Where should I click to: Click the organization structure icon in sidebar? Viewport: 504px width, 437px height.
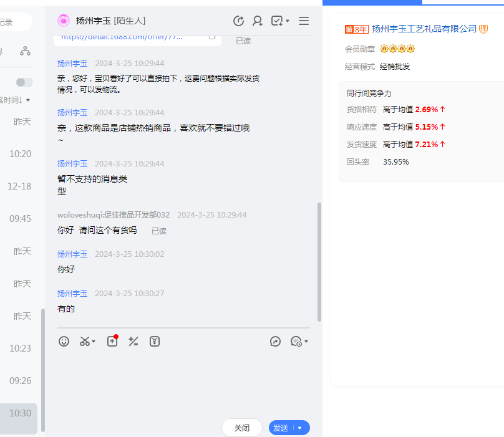(25, 50)
